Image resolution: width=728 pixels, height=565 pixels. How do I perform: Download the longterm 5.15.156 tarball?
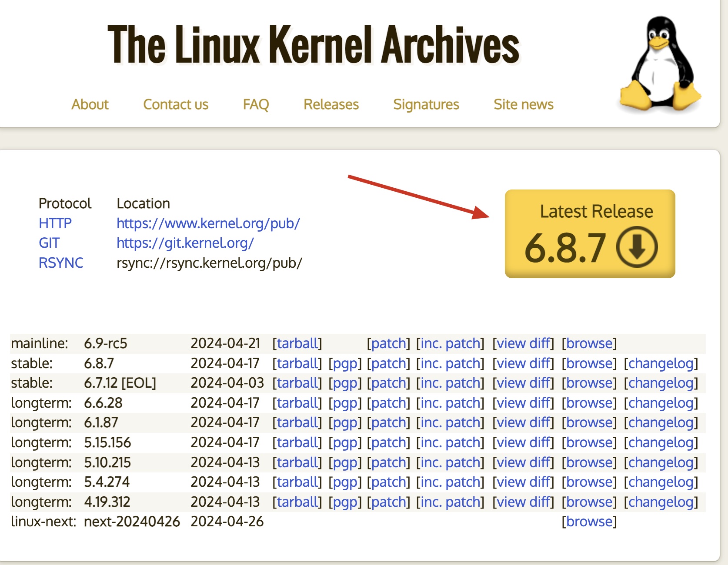(x=297, y=442)
